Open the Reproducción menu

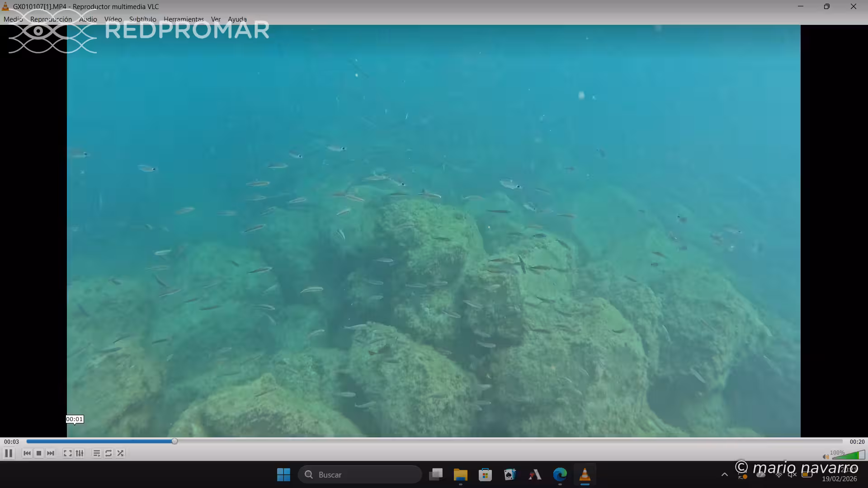click(51, 19)
